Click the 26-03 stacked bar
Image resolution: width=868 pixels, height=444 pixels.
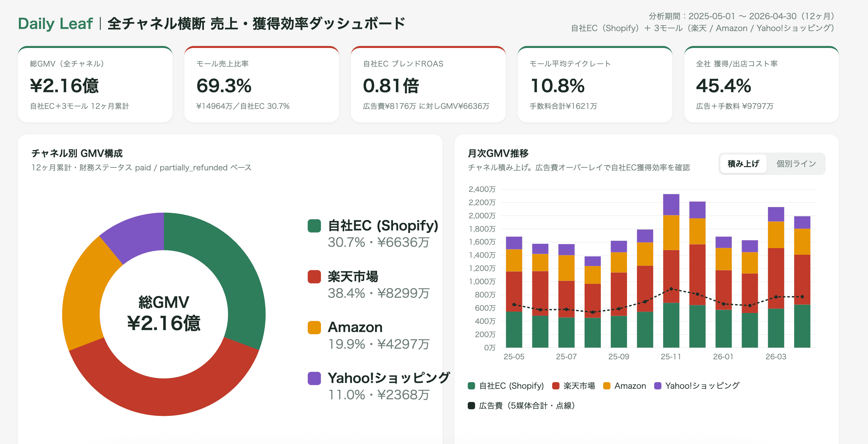[776, 277]
